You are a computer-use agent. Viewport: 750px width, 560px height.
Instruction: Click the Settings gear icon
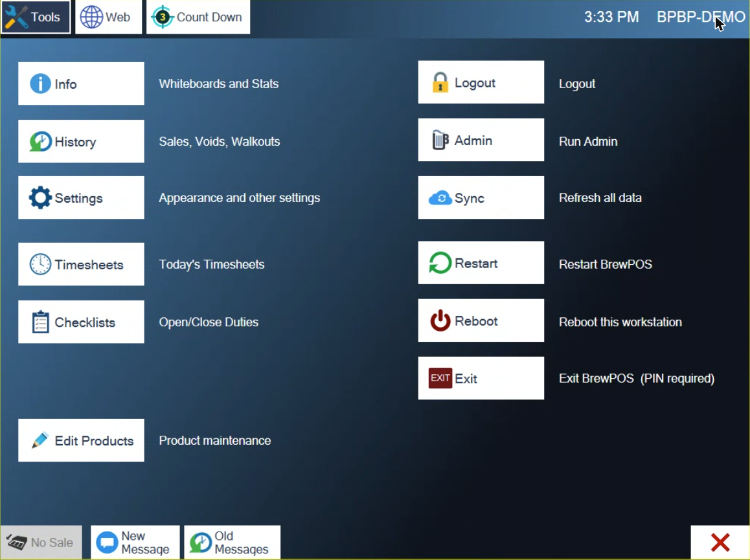pos(40,197)
